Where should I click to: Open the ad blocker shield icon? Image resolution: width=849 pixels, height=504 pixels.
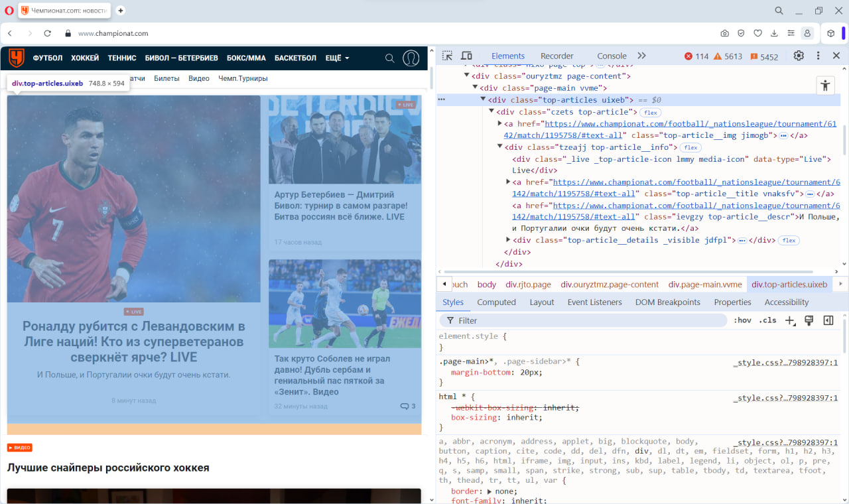coord(741,33)
